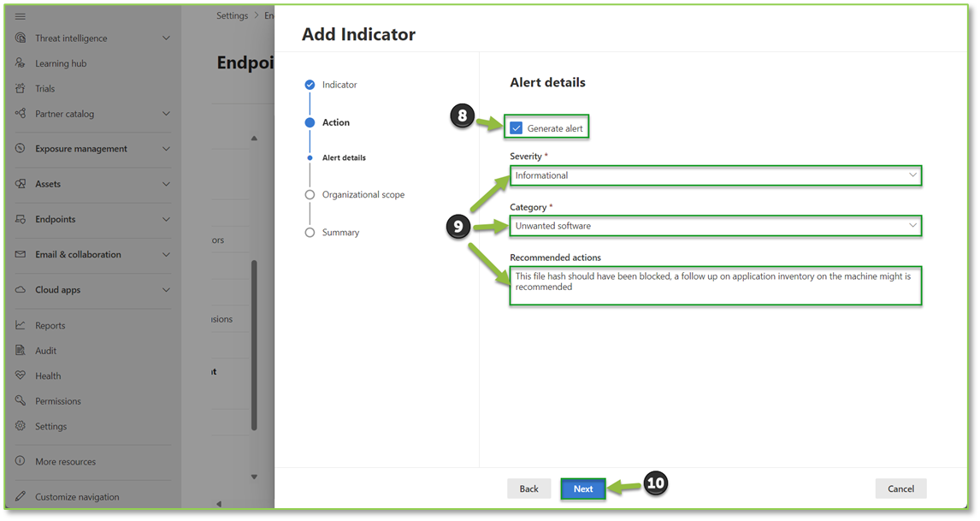Open the Trials page from sidebar

[x=19, y=88]
